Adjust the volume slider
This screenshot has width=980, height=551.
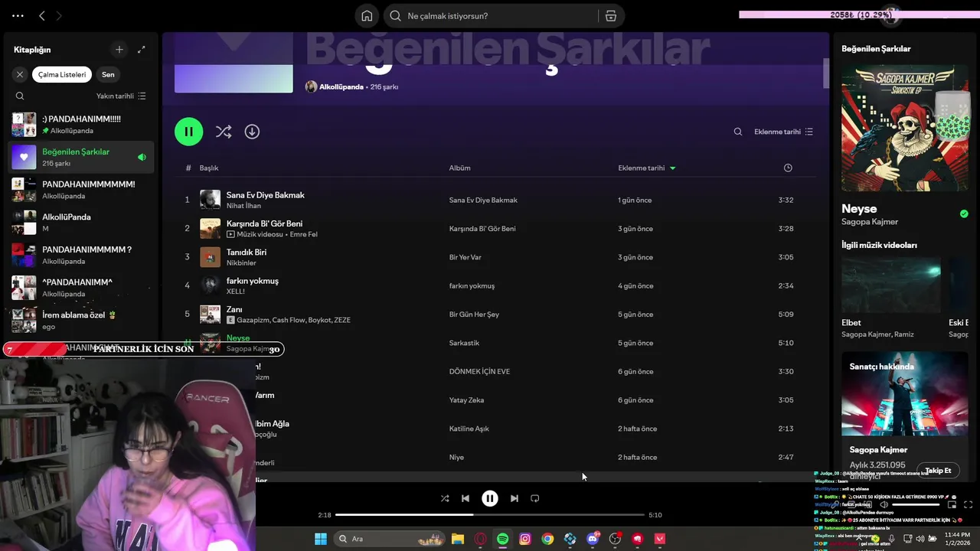(x=916, y=504)
